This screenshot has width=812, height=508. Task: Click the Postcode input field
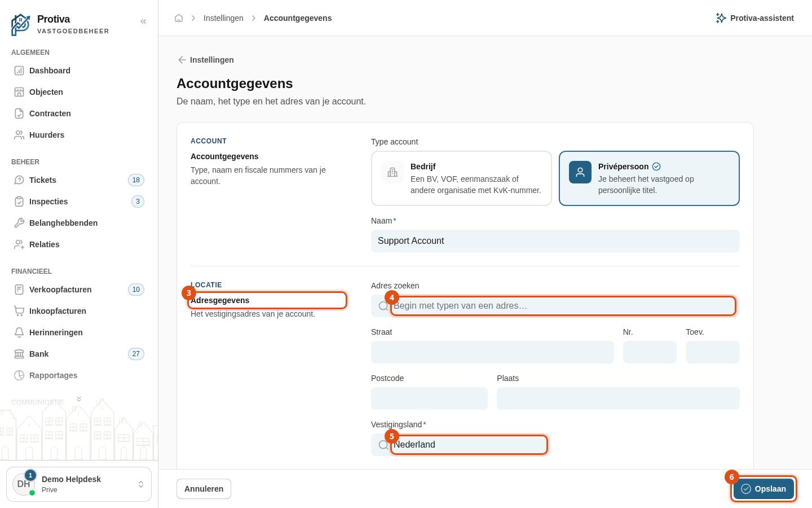(x=429, y=398)
